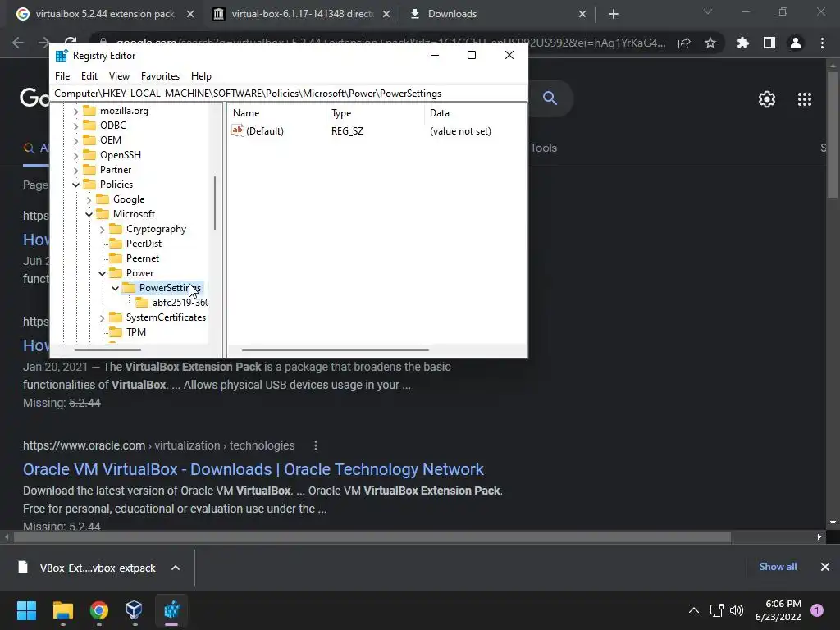Open Help menu in Registry Editor
This screenshot has width=840, height=630.
202,76
